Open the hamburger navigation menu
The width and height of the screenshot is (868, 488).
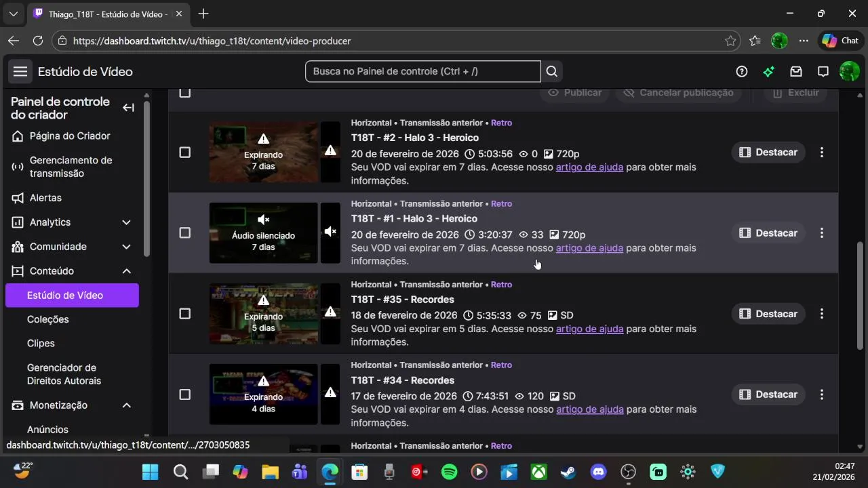click(20, 71)
